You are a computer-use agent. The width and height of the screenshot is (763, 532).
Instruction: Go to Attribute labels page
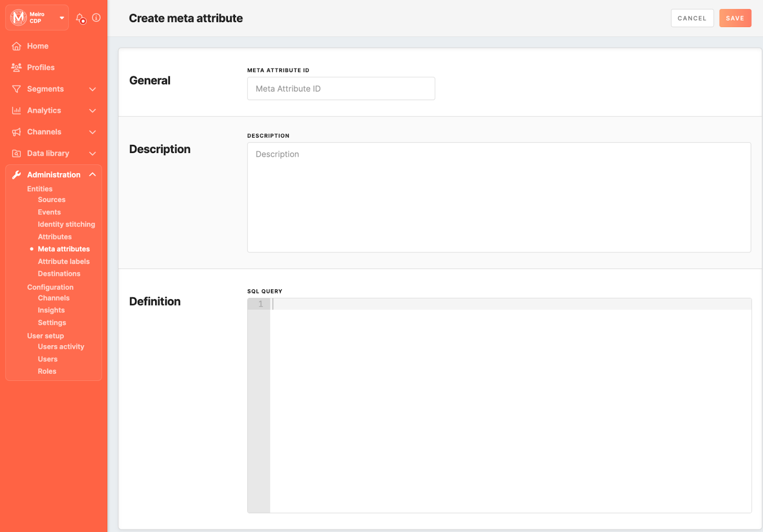point(63,262)
